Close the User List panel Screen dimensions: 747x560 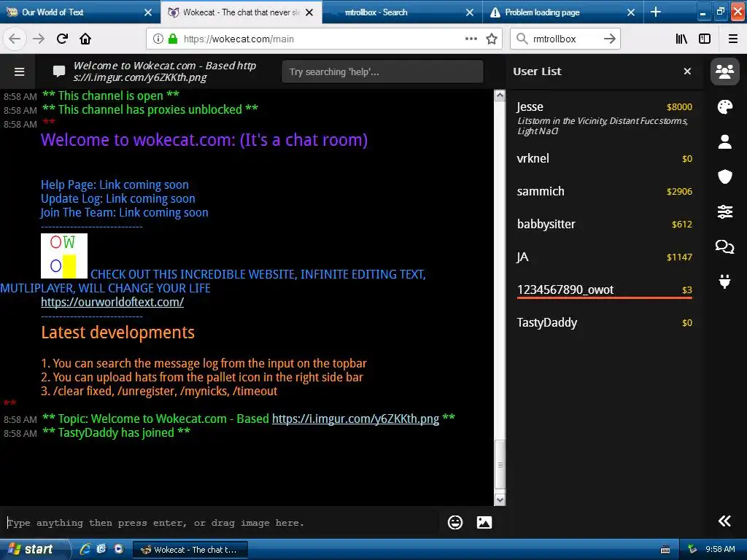[687, 71]
